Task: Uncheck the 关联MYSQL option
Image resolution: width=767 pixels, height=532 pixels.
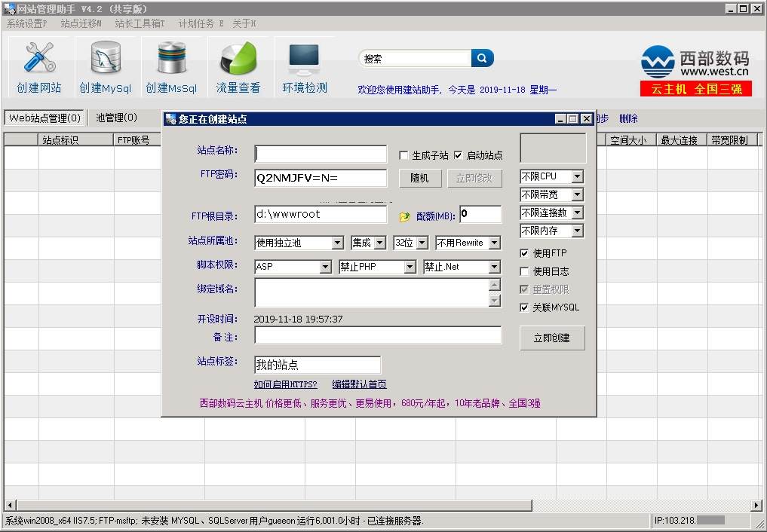Action: (525, 307)
